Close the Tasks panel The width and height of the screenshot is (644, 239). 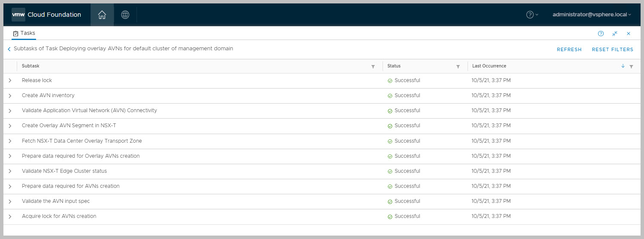[629, 34]
